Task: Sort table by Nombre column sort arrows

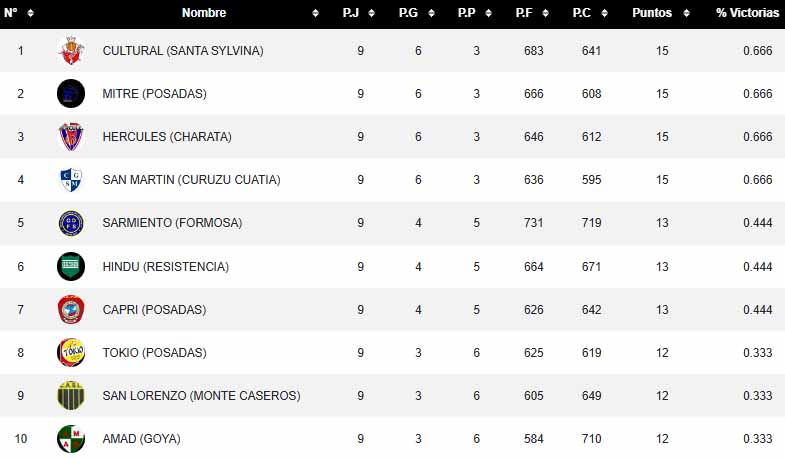Action: [316, 13]
